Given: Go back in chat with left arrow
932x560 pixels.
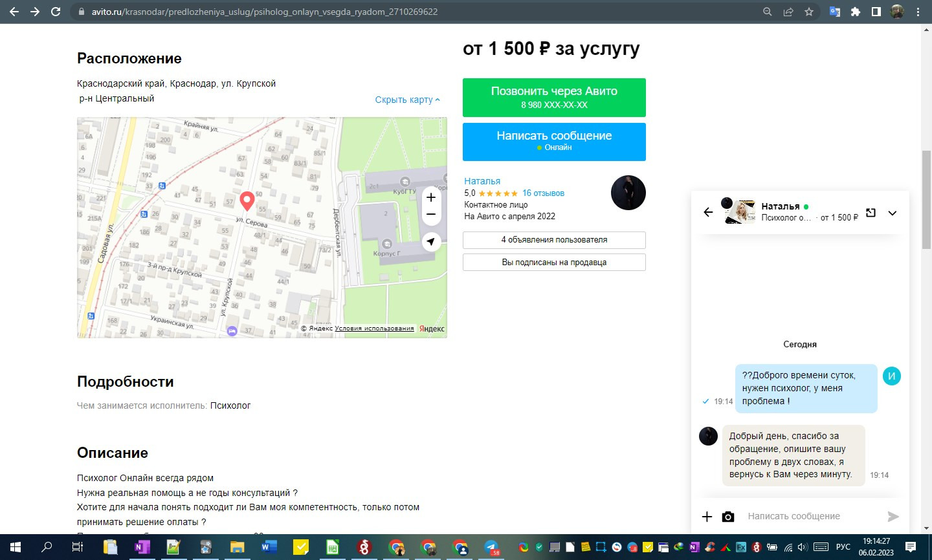Looking at the screenshot, I should tap(708, 212).
